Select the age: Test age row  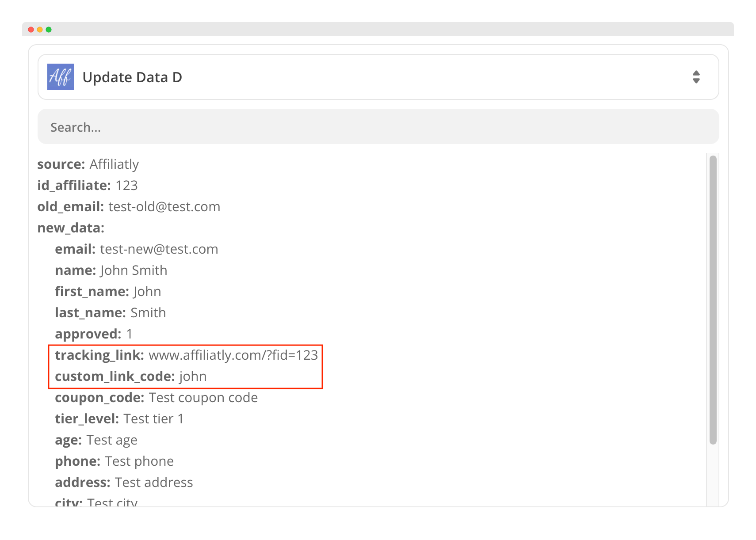point(96,440)
